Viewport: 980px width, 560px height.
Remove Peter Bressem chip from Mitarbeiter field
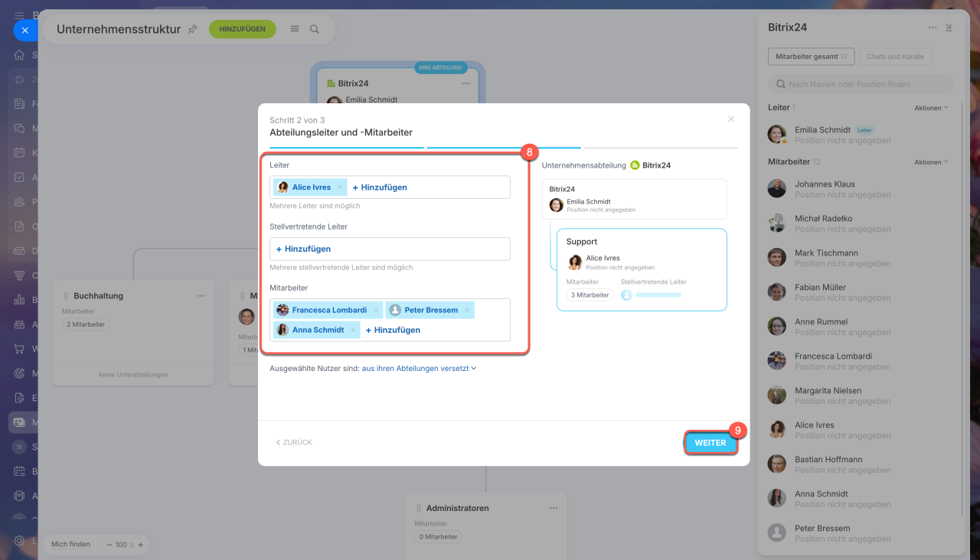click(467, 310)
